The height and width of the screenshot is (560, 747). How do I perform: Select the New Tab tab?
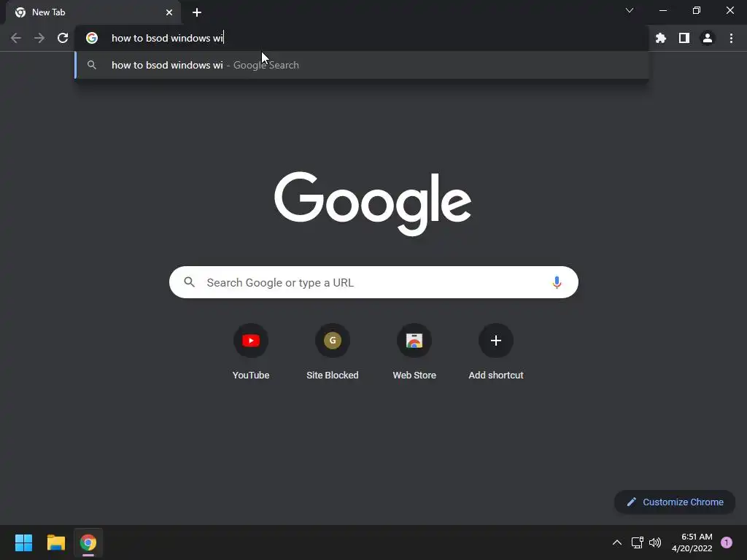[93, 12]
